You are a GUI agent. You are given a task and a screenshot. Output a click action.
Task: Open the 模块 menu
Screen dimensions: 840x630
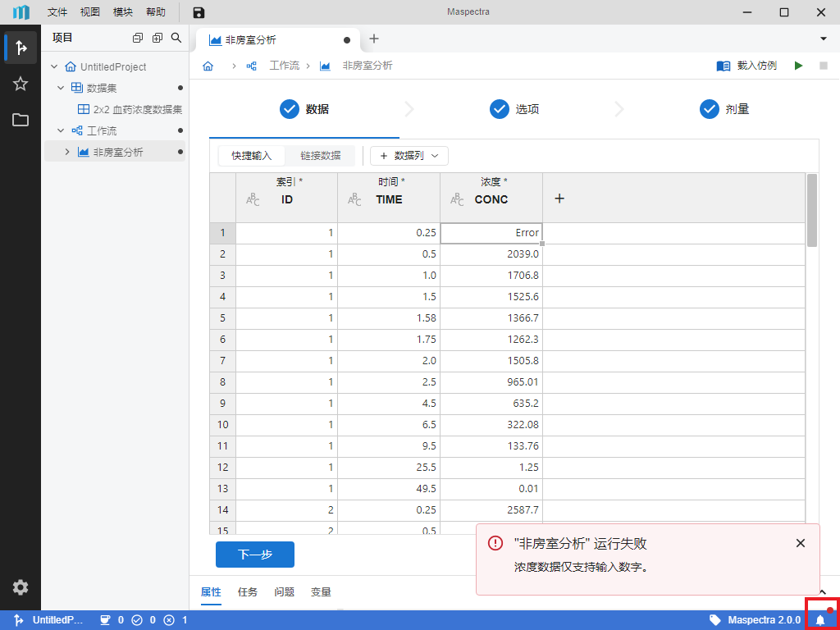(x=123, y=12)
